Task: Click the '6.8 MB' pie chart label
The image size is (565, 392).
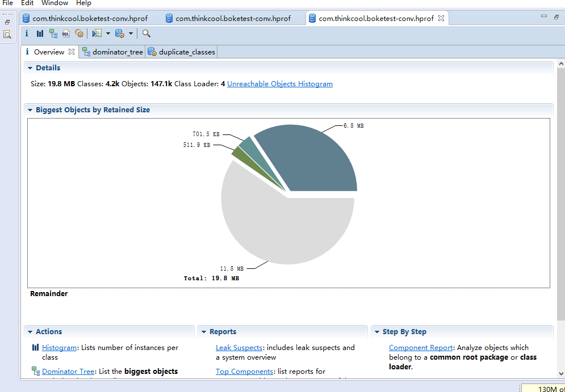Action: coord(354,125)
